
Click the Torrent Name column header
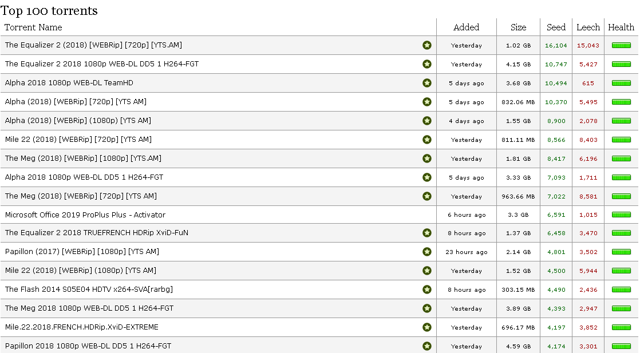[x=33, y=27]
